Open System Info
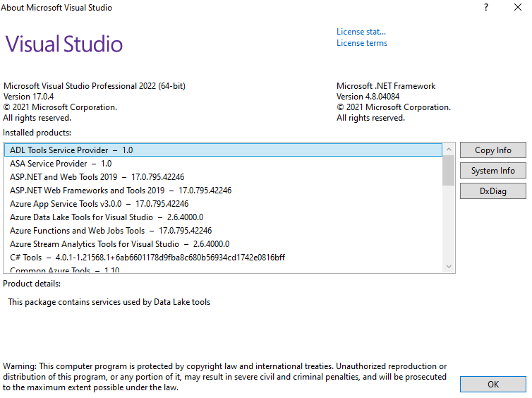The image size is (532, 398). [492, 170]
